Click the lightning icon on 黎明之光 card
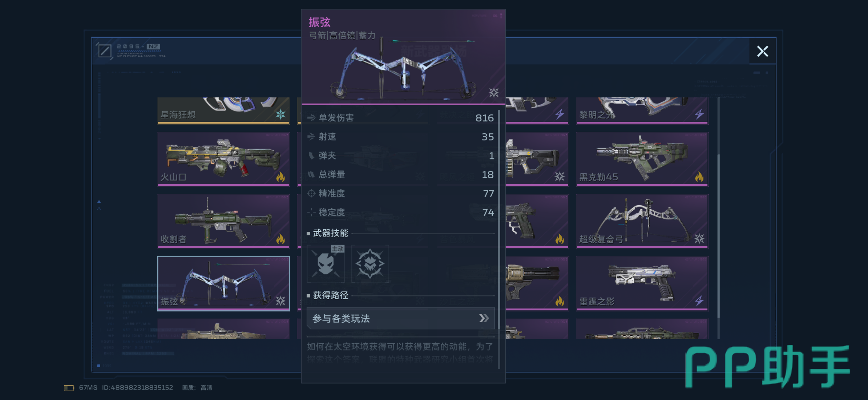The image size is (868, 400). pyautogui.click(x=699, y=114)
